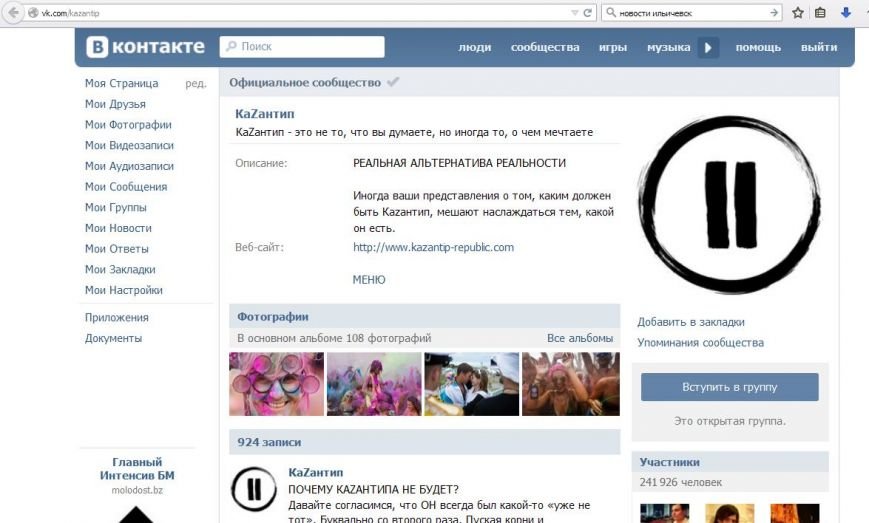The height and width of the screenshot is (523, 869).
Task: Click the header music play button
Action: (x=708, y=48)
